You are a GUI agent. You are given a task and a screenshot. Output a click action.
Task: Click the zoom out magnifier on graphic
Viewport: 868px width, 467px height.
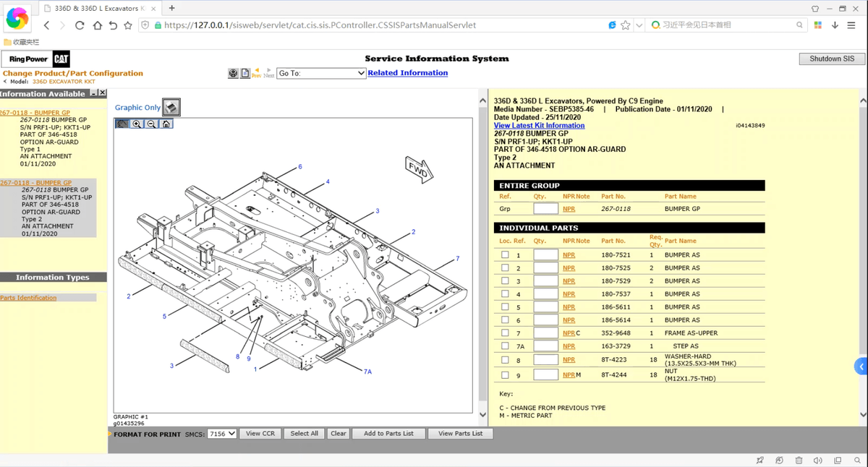tap(151, 124)
